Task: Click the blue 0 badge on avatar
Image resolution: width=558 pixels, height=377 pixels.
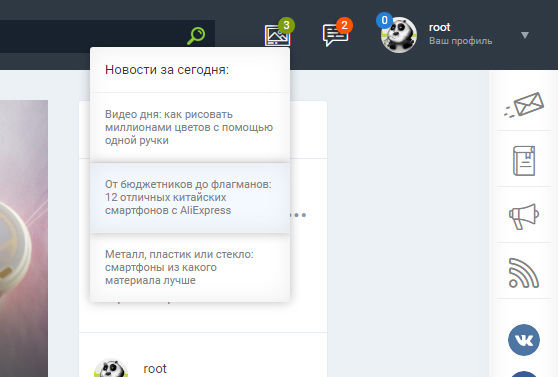Action: 384,21
